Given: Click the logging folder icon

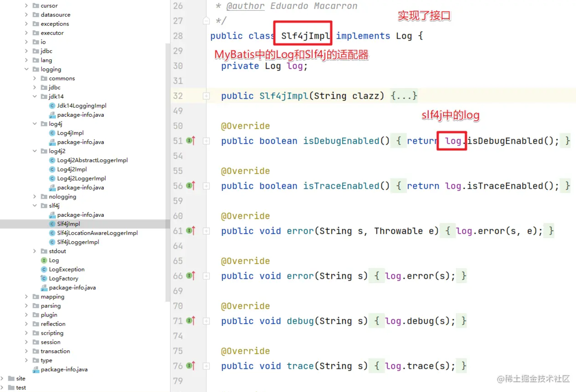Looking at the screenshot, I should coord(36,69).
